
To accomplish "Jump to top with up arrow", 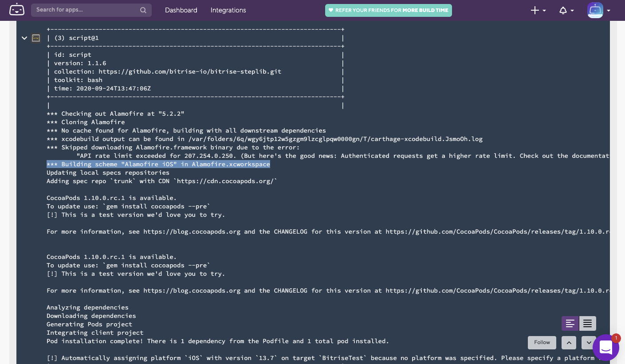I will coord(569,342).
